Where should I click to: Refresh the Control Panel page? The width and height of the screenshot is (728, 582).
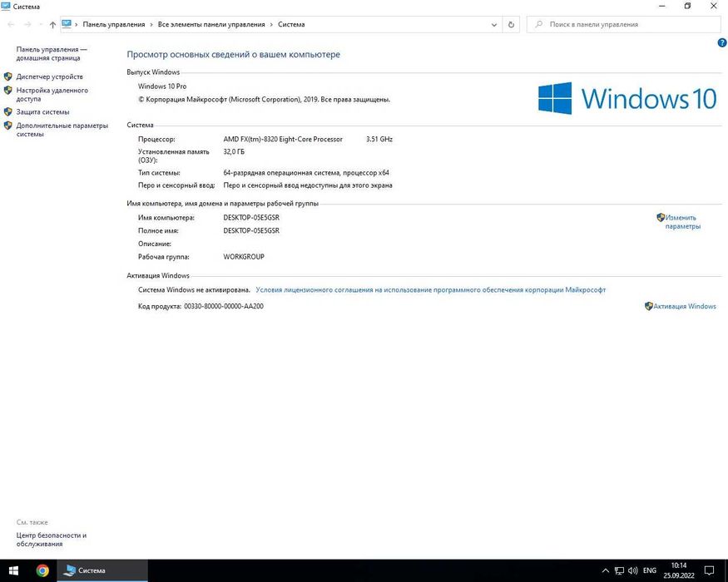pos(511,25)
